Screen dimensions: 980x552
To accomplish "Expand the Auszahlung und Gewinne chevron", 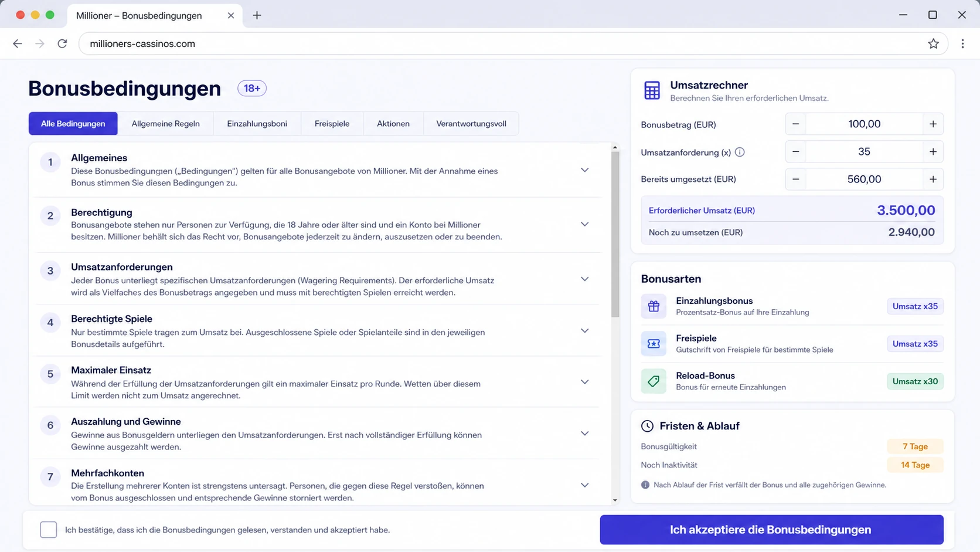I will (x=584, y=434).
